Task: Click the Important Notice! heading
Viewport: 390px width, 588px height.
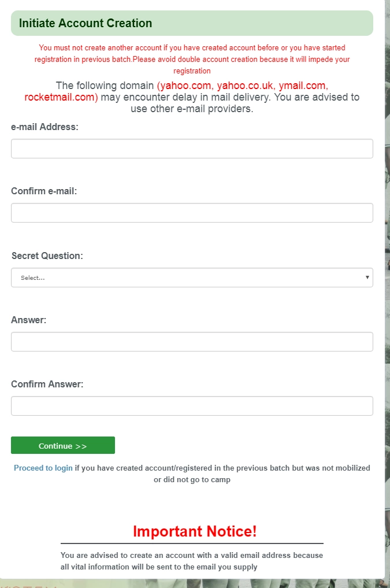Action: click(195, 531)
